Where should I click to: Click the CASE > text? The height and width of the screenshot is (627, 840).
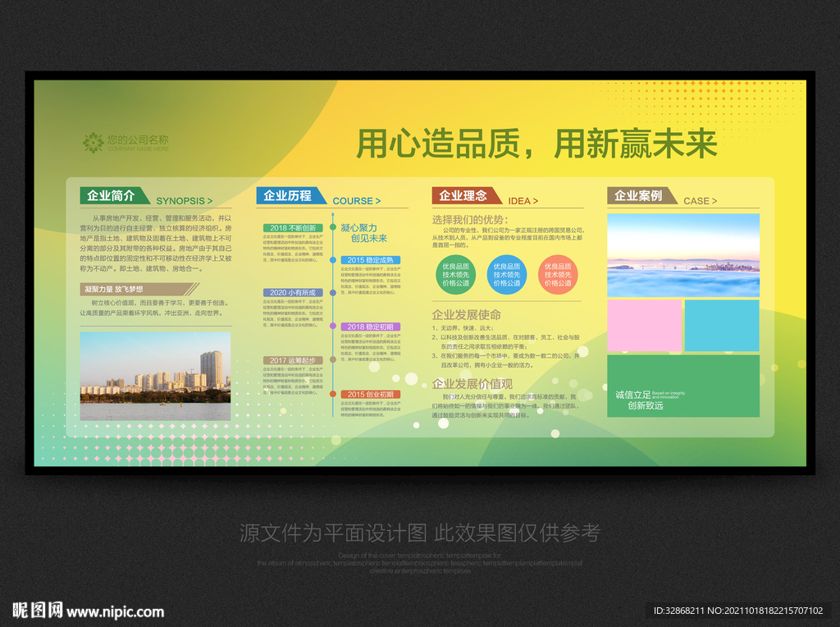click(x=701, y=201)
